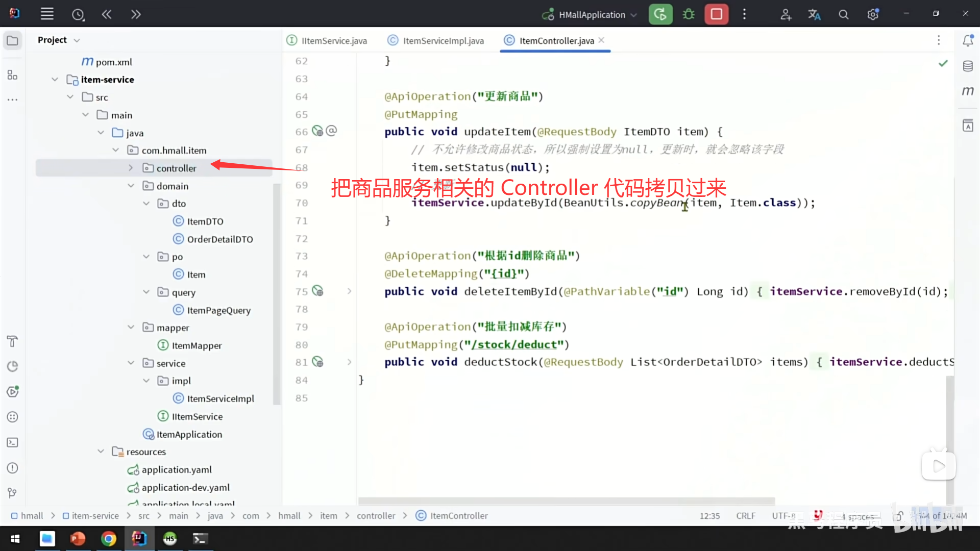Open the Terminal tool window
This screenshot has height=551, width=980.
12,443
